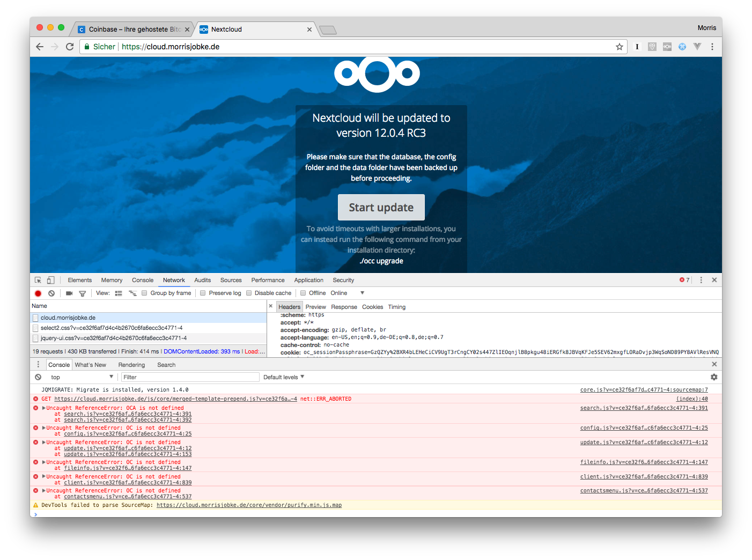The width and height of the screenshot is (752, 560).
Task: Click the Vue devtools extension icon
Action: [697, 47]
